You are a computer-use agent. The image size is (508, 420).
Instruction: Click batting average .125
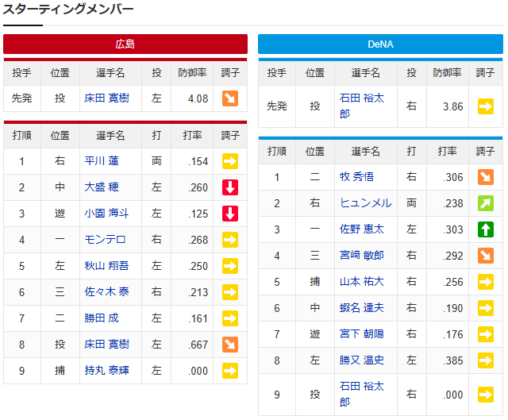tap(198, 214)
